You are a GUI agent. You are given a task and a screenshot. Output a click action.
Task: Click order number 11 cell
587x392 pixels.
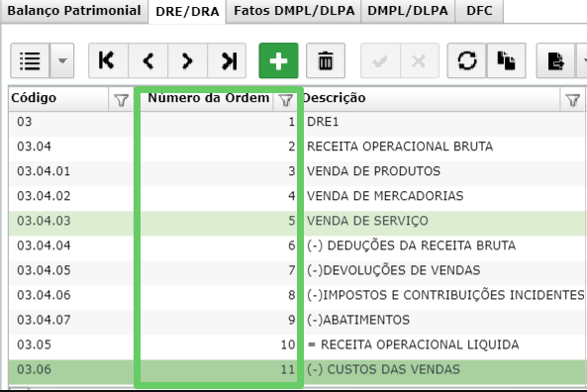tap(219, 369)
